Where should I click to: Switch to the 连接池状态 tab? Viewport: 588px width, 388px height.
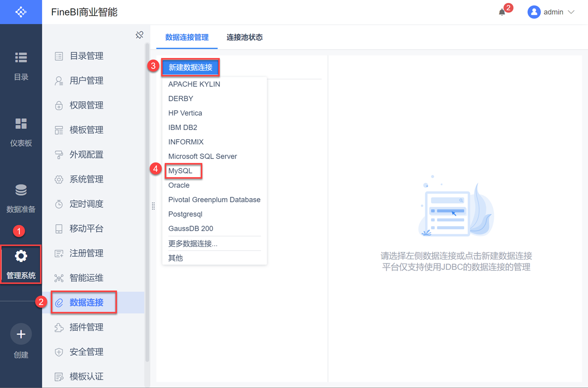click(245, 37)
